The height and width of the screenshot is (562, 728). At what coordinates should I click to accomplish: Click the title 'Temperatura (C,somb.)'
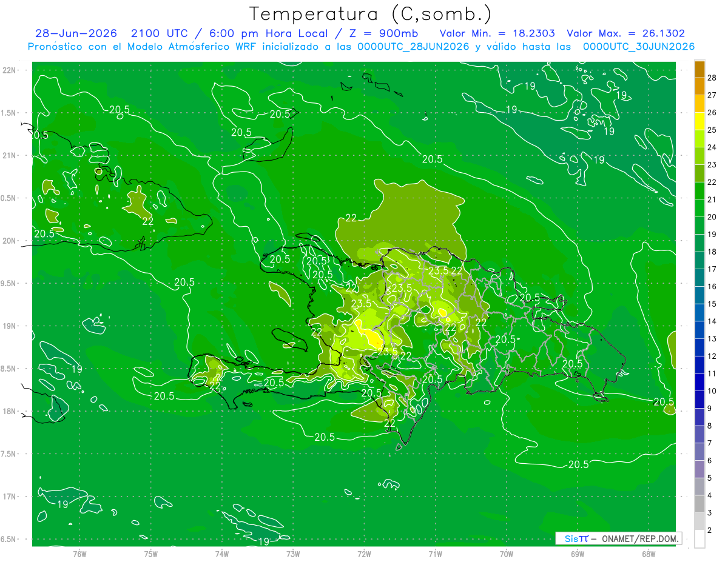[371, 14]
